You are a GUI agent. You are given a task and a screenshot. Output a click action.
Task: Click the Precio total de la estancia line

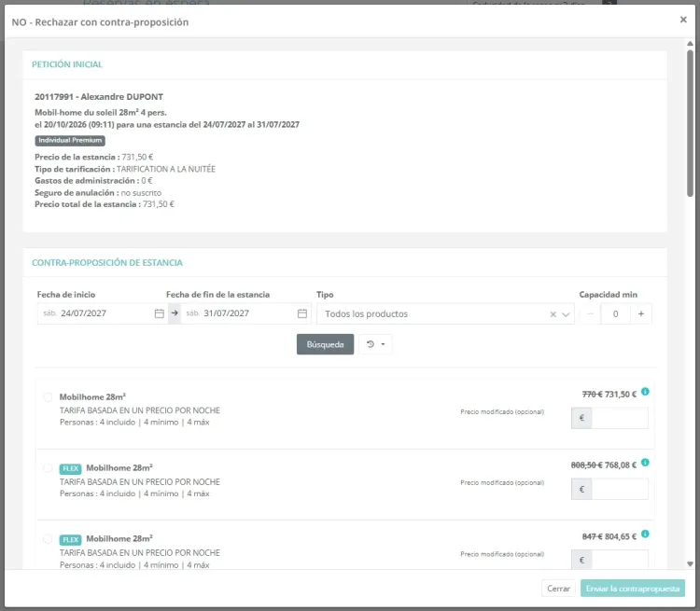click(105, 204)
